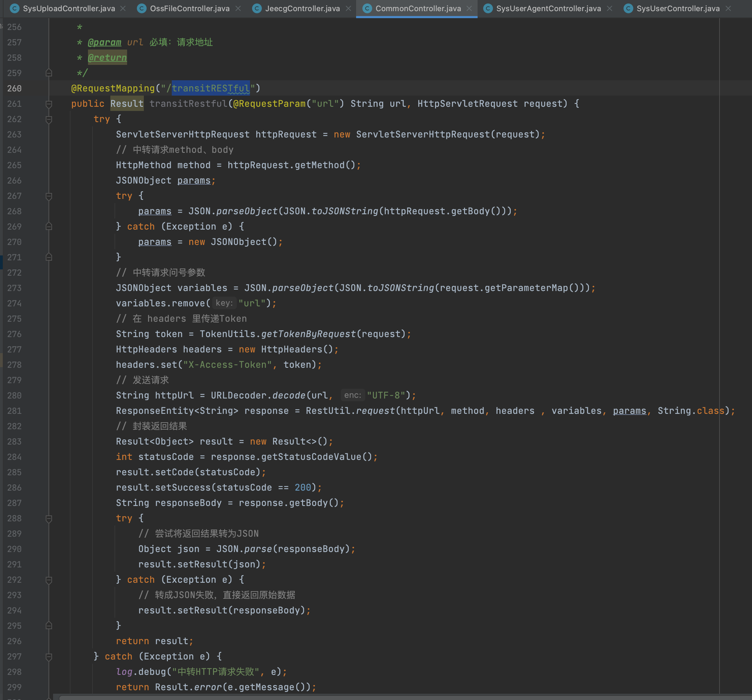Viewport: 752px width, 700px height.
Task: Click the horizontal scrollbar at the bottom
Action: [x=378, y=697]
